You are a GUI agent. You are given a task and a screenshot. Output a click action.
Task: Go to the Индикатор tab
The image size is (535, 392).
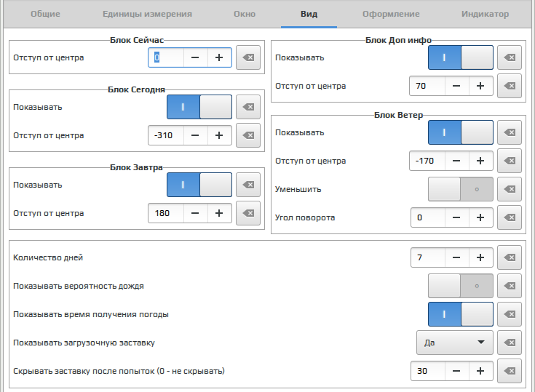(x=486, y=14)
